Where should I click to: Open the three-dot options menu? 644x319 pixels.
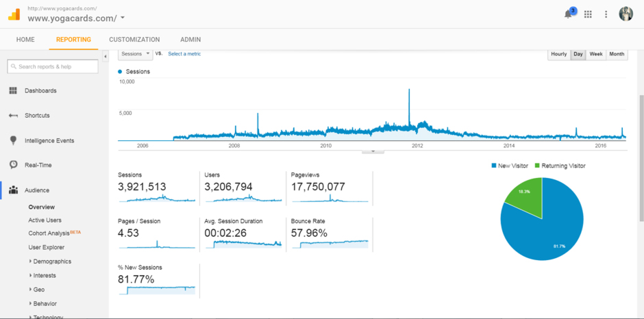pos(606,14)
